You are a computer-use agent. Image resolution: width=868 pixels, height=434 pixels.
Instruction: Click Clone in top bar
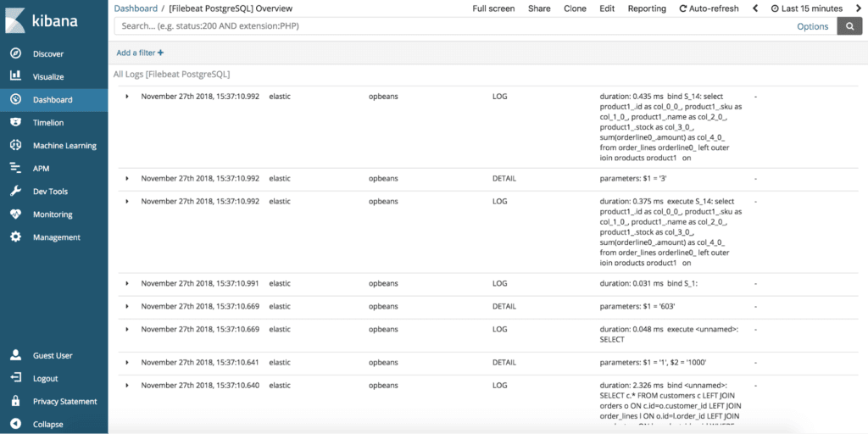point(576,8)
